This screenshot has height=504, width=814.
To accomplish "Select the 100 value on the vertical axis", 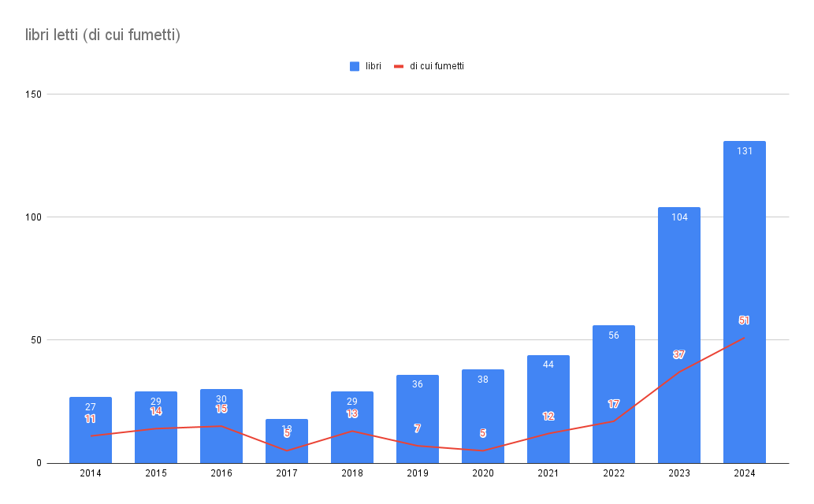I will click(x=33, y=217).
